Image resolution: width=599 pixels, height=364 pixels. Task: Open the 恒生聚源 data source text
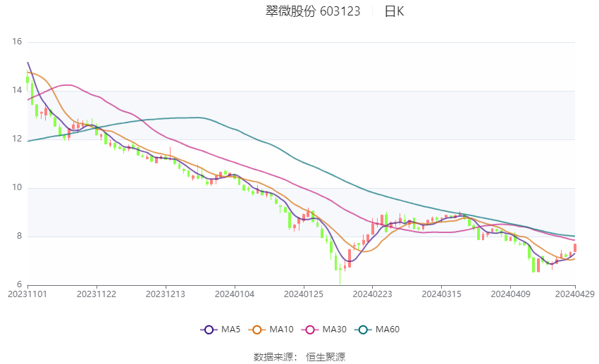pyautogui.click(x=326, y=357)
